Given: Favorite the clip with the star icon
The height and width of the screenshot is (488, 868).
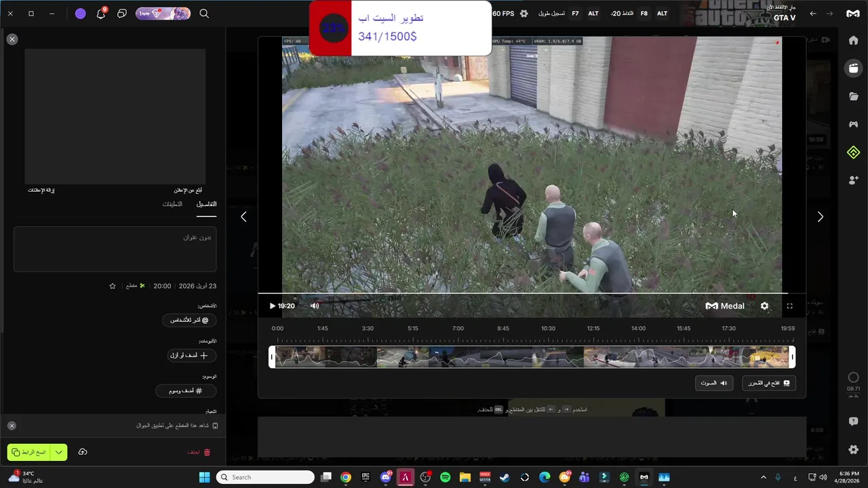Looking at the screenshot, I should 113,286.
